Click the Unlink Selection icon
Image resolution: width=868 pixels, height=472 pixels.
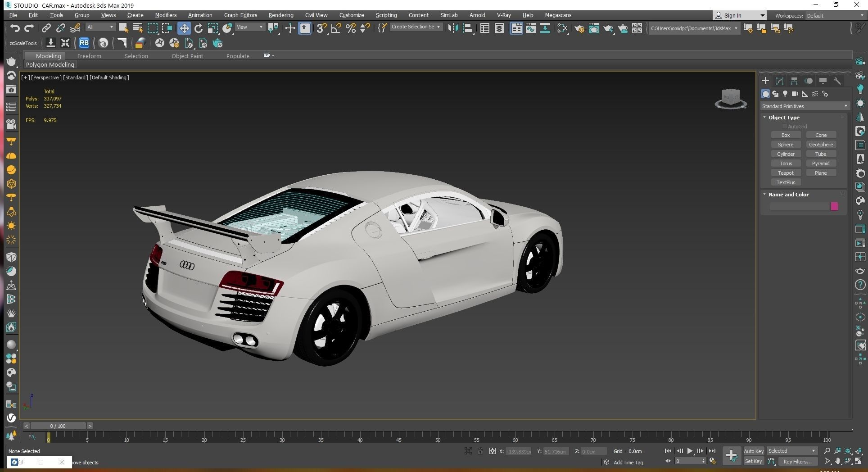click(60, 28)
